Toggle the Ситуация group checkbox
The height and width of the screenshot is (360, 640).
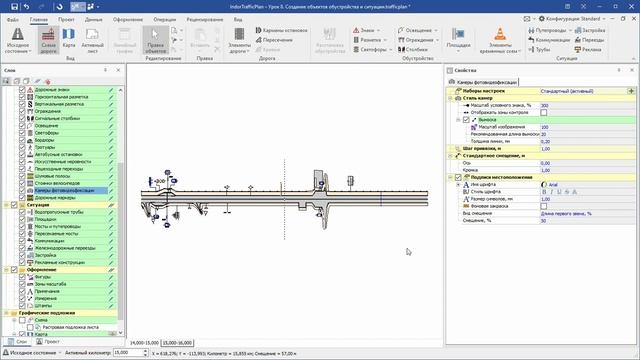(x=14, y=205)
